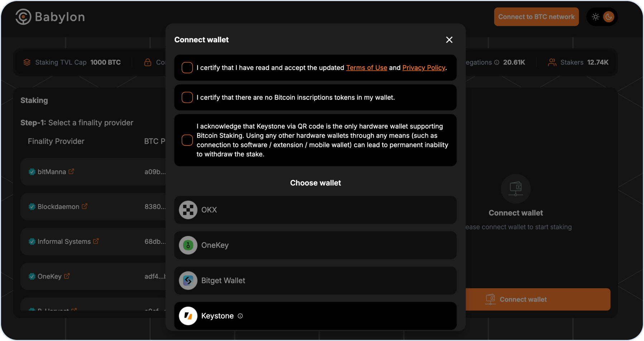Open Blockdaemon external link icon
Viewport: 644px width, 341px height.
point(85,207)
